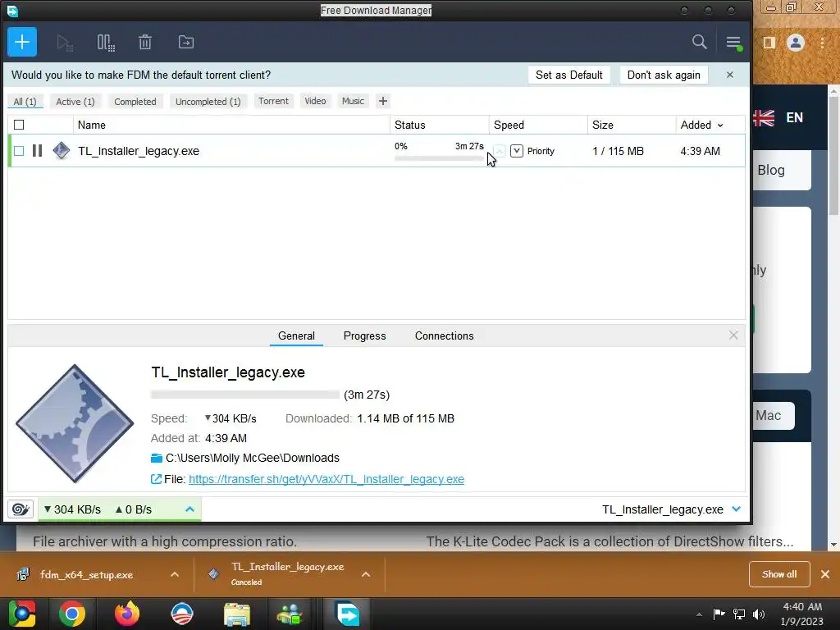The height and width of the screenshot is (630, 840).
Task: Click the Don't ask again button
Action: (664, 75)
